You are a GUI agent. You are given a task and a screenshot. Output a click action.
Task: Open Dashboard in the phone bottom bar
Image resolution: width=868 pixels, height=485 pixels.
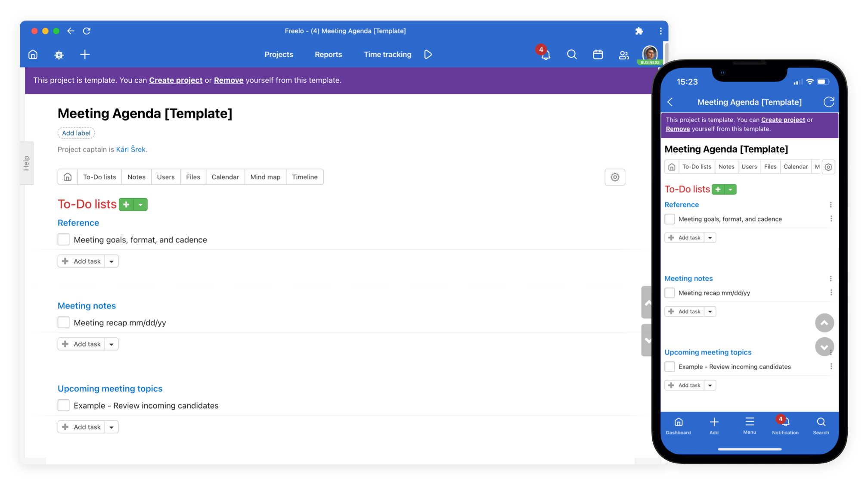click(679, 426)
